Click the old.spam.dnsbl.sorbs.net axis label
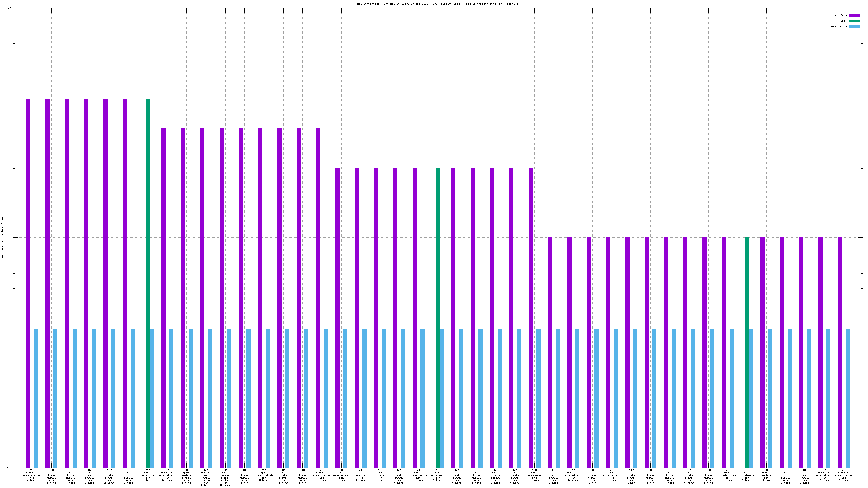This screenshot has height=488, width=868. 225,477
